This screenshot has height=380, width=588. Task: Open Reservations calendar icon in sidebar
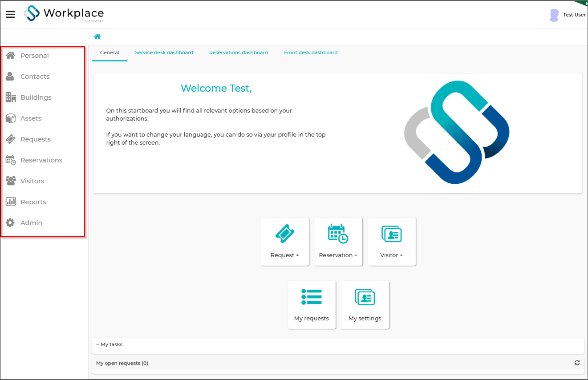[11, 160]
